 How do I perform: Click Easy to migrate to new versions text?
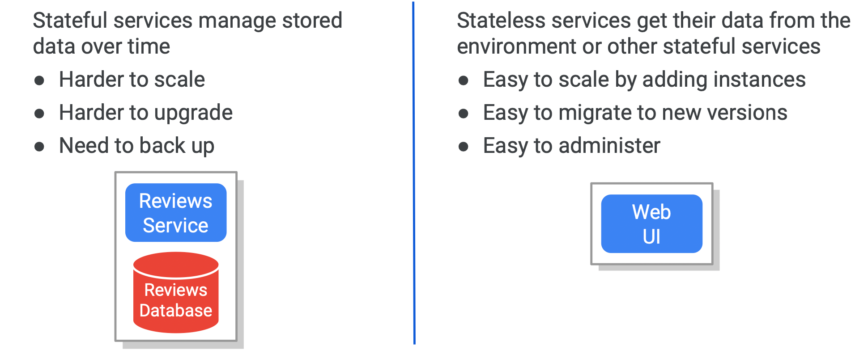[x=635, y=113]
